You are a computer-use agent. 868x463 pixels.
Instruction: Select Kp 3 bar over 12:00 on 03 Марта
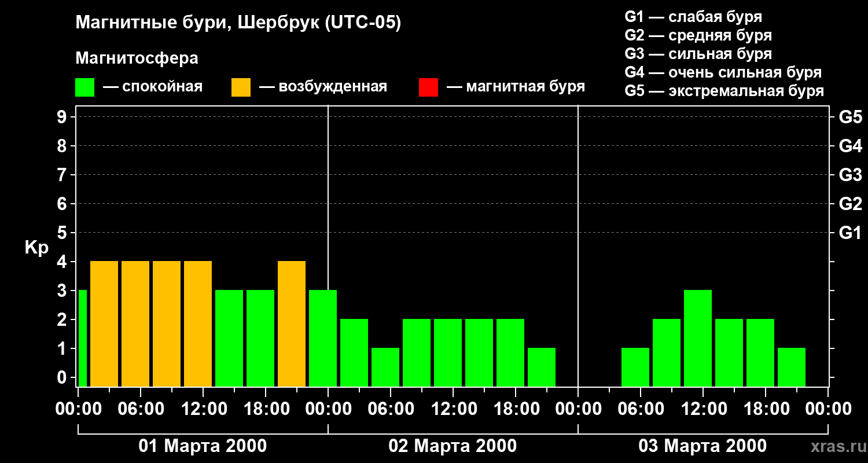click(x=698, y=338)
